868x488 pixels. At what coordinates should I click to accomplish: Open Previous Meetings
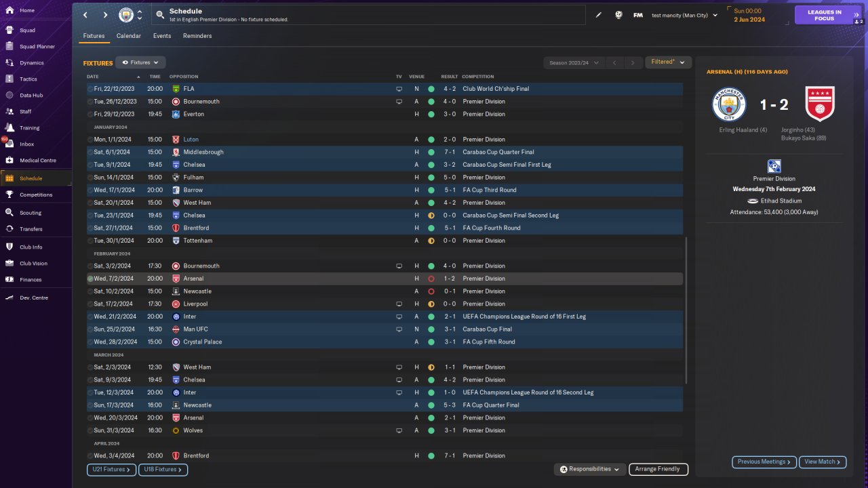(764, 462)
